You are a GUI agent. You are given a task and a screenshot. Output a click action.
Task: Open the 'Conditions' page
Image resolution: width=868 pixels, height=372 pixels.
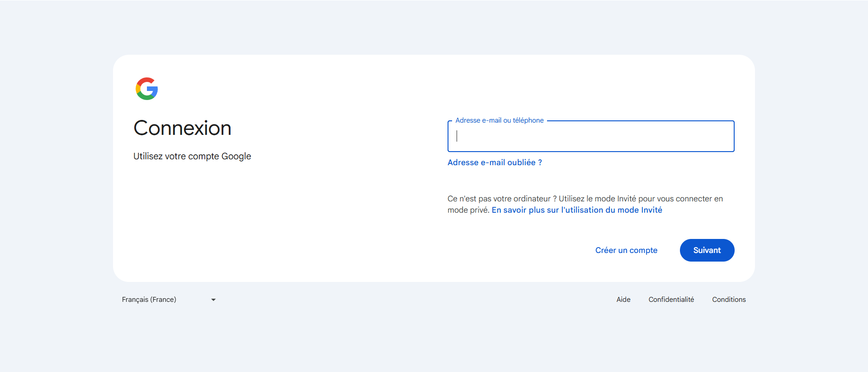click(729, 299)
